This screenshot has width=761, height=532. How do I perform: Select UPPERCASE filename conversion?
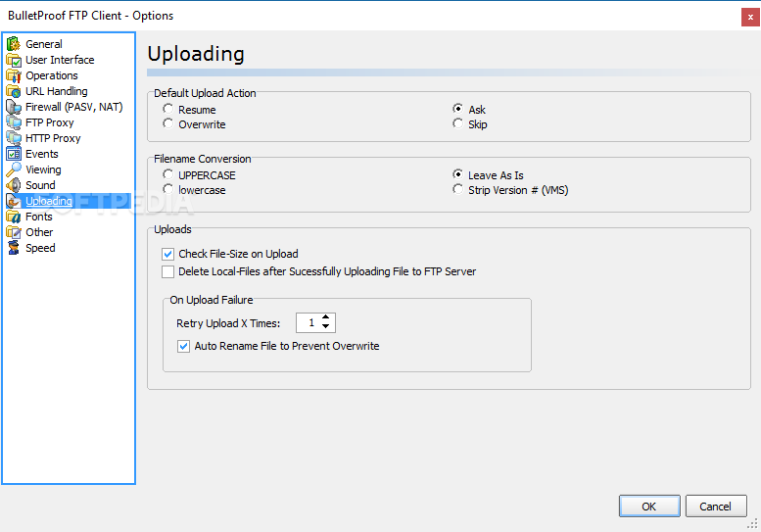click(167, 174)
